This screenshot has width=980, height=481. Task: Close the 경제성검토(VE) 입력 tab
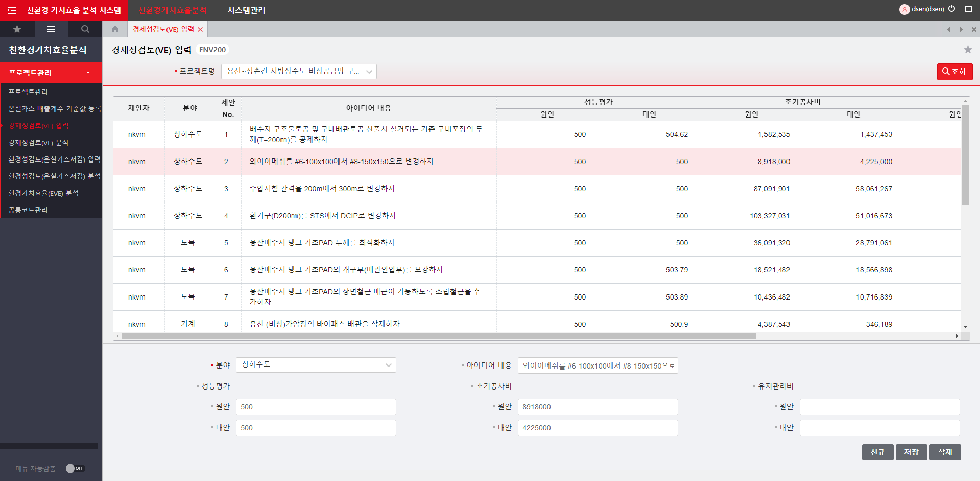coord(200,30)
